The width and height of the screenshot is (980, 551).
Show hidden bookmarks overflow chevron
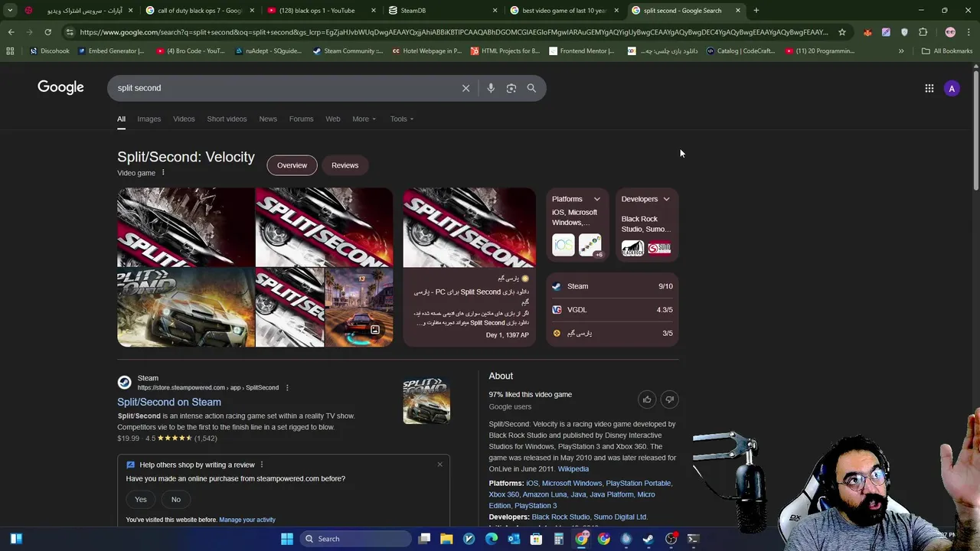pos(901,51)
